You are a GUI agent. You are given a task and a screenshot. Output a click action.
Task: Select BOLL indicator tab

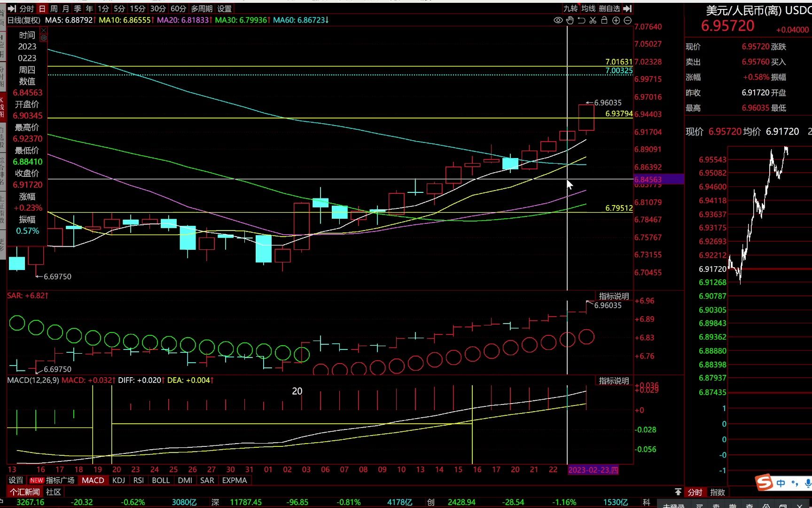tap(161, 480)
